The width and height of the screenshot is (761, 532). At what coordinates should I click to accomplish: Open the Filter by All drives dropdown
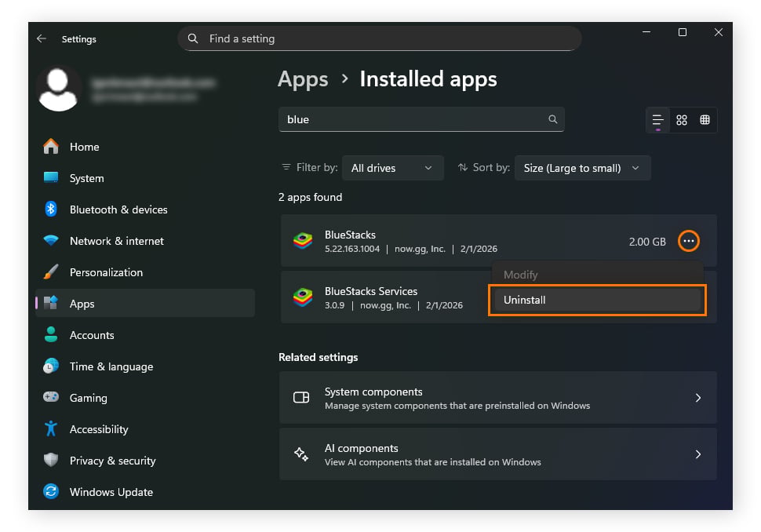click(392, 168)
